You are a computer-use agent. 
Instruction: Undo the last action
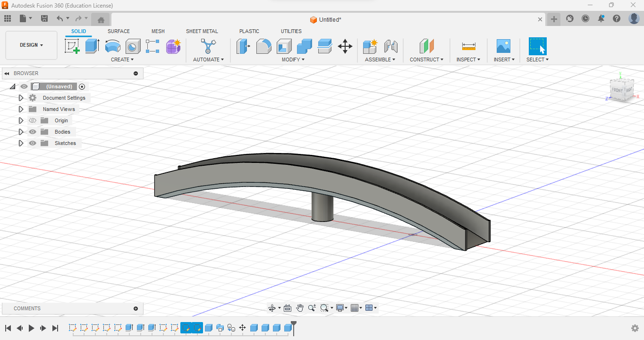59,18
